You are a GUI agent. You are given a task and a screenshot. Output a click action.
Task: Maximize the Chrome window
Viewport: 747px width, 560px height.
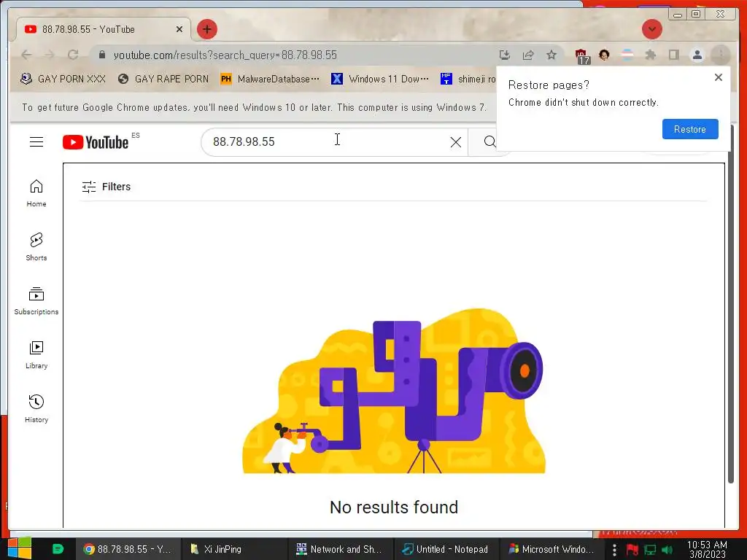pos(695,14)
